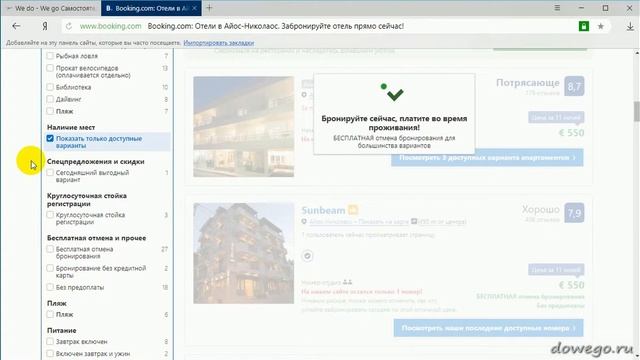The width and height of the screenshot is (640, 360).
Task: Open the browser hamburger menu
Action: [x=557, y=8]
